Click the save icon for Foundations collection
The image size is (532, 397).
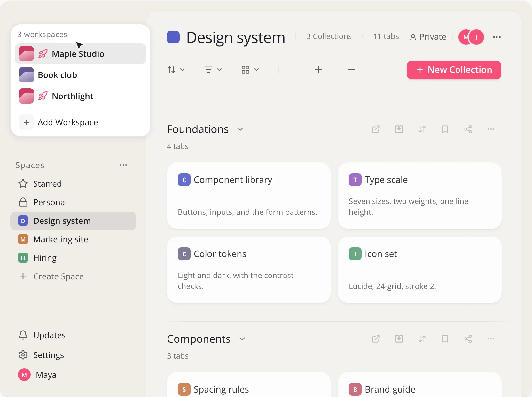tap(399, 129)
